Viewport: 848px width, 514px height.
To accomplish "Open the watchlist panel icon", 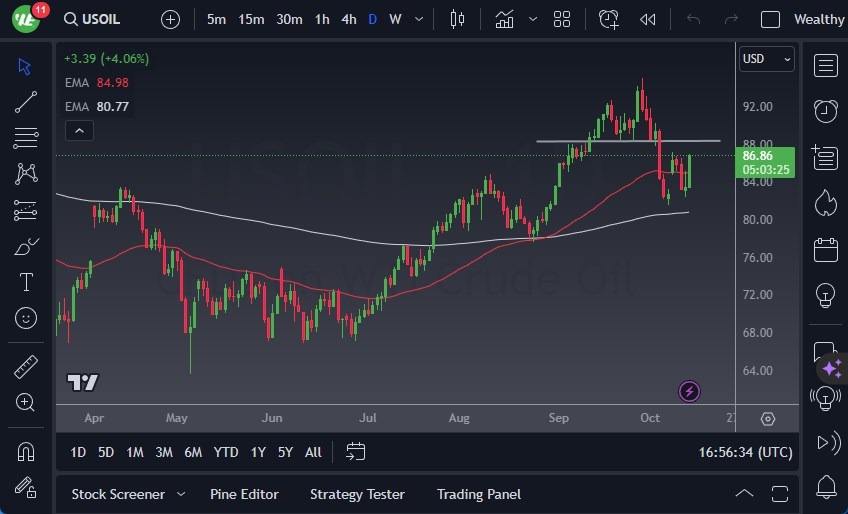I will (x=825, y=66).
